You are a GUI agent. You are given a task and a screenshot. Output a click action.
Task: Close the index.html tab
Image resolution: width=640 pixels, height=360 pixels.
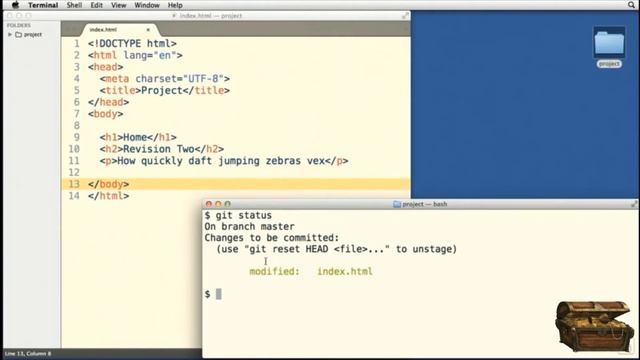pyautogui.click(x=148, y=30)
